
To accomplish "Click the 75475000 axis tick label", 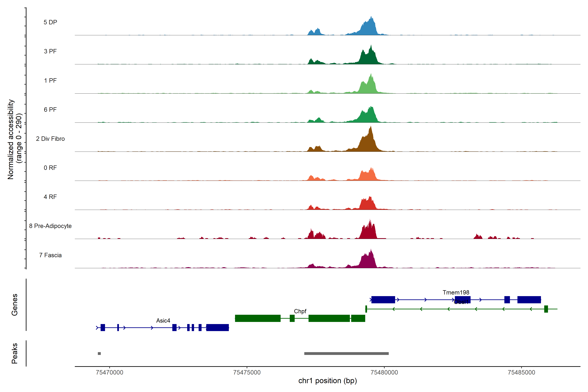I will (x=247, y=373).
